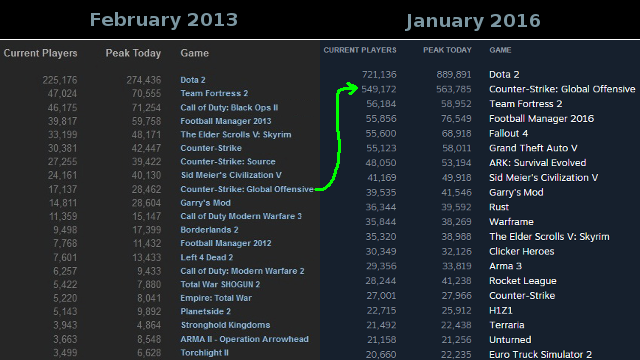Select Left 4 Dead 2 link
The image size is (640, 360).
point(207,257)
